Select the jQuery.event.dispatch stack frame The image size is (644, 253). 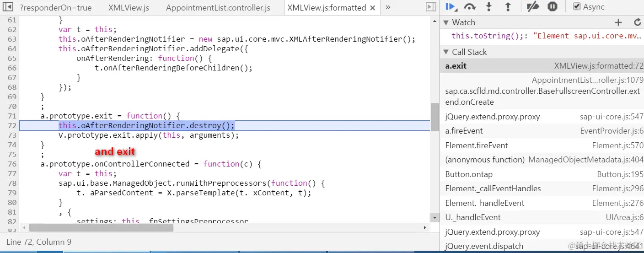point(542,246)
